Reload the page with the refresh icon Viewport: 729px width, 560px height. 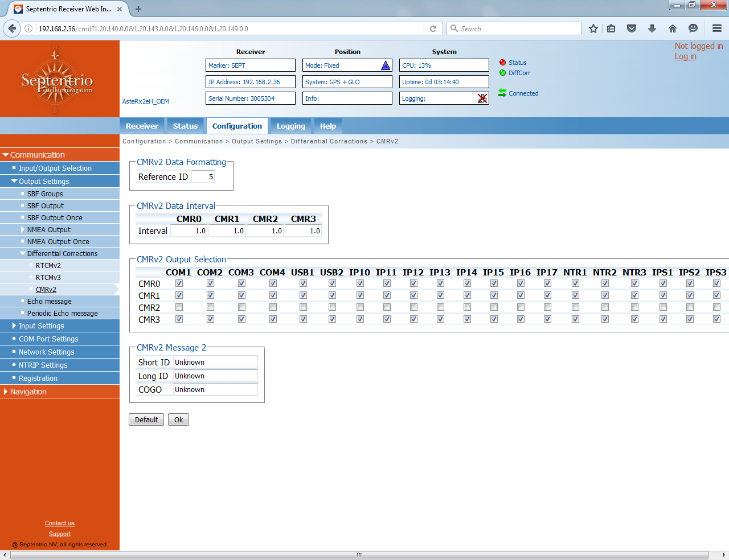pos(433,28)
